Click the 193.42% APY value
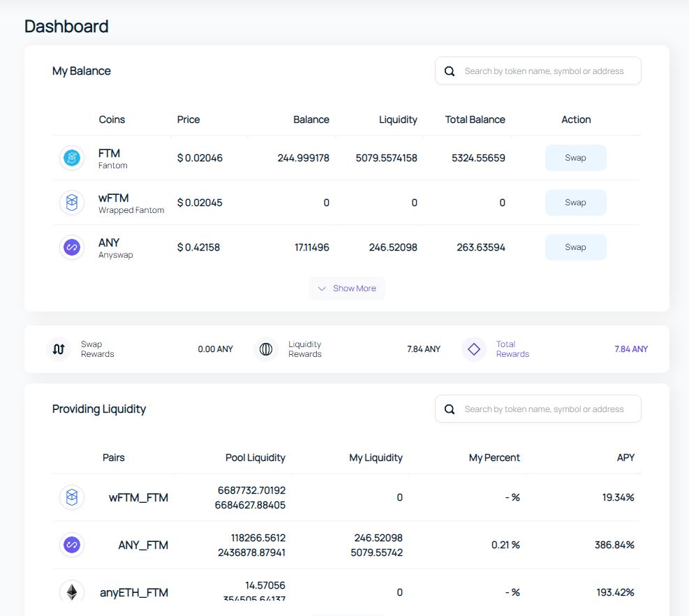This screenshot has height=616, width=689. [x=616, y=592]
